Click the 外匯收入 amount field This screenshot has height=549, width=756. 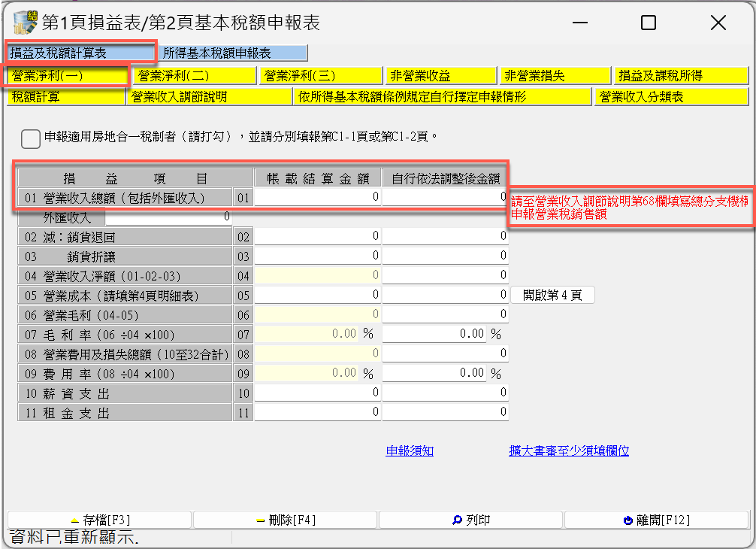tap(168, 217)
